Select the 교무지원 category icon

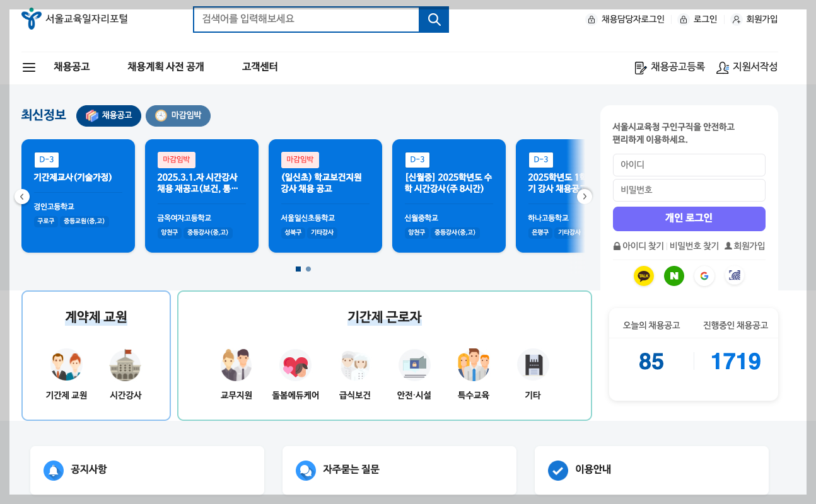pyautogui.click(x=236, y=365)
